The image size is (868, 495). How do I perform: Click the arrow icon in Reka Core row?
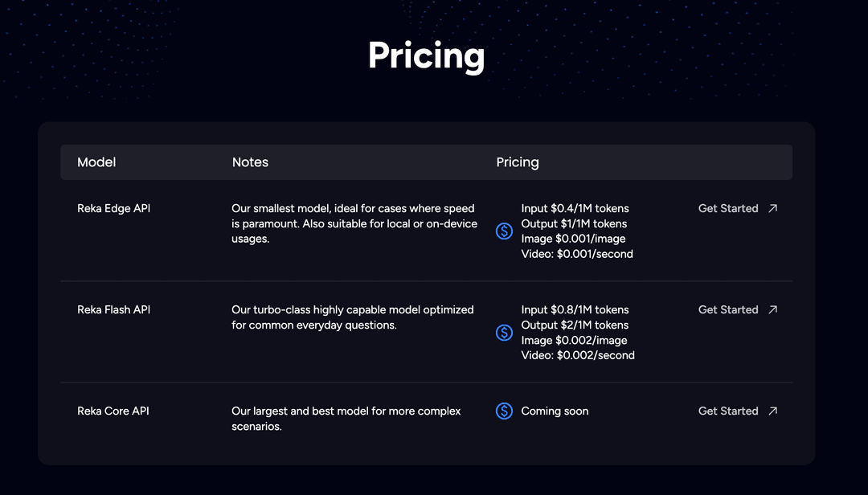pyautogui.click(x=773, y=411)
